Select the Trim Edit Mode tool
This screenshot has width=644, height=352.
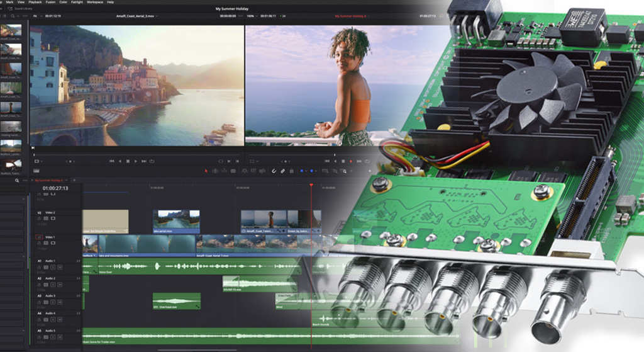215,171
